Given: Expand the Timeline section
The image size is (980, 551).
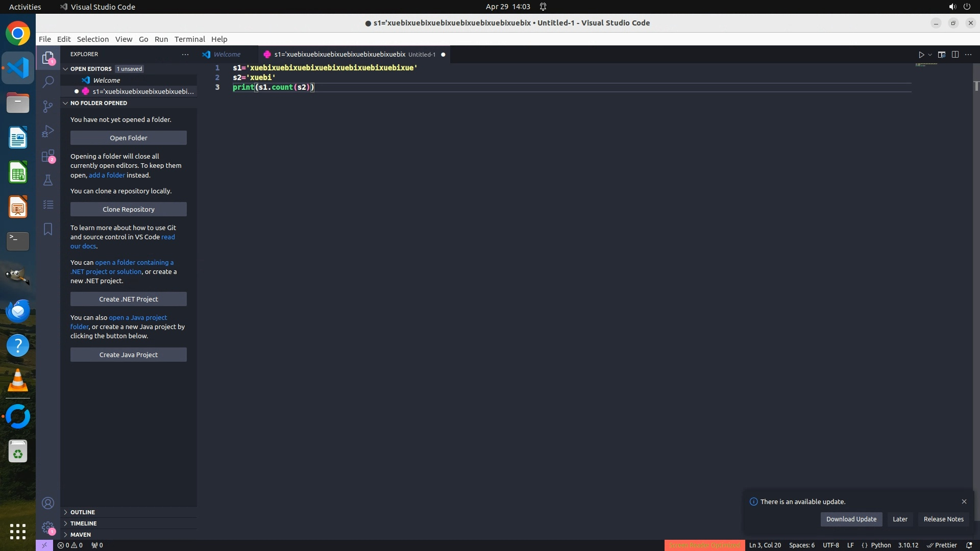Looking at the screenshot, I should point(83,523).
